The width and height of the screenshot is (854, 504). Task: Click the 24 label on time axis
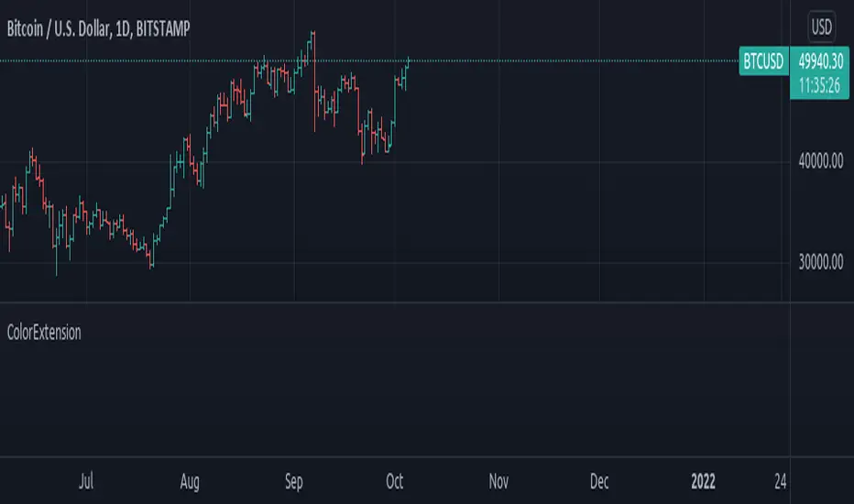click(x=781, y=479)
